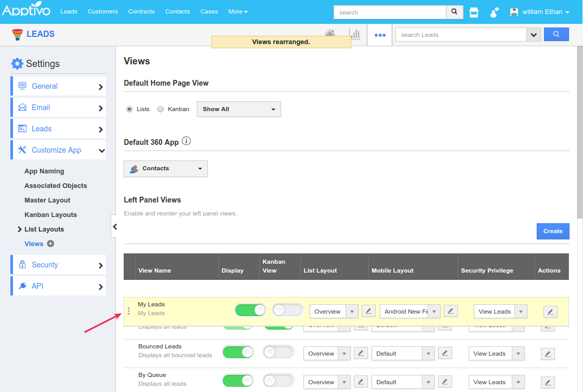Viewport: 583px width, 392px height.
Task: Click the plus icon next to Views
Action: click(x=50, y=244)
